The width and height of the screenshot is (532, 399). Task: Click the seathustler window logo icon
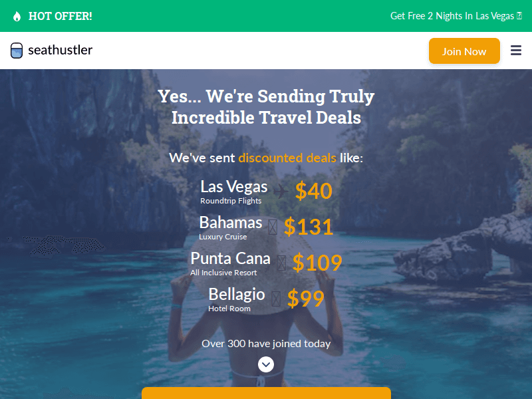(x=17, y=51)
